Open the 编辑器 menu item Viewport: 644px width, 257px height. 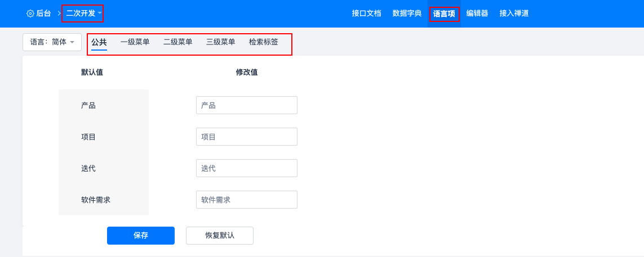477,13
